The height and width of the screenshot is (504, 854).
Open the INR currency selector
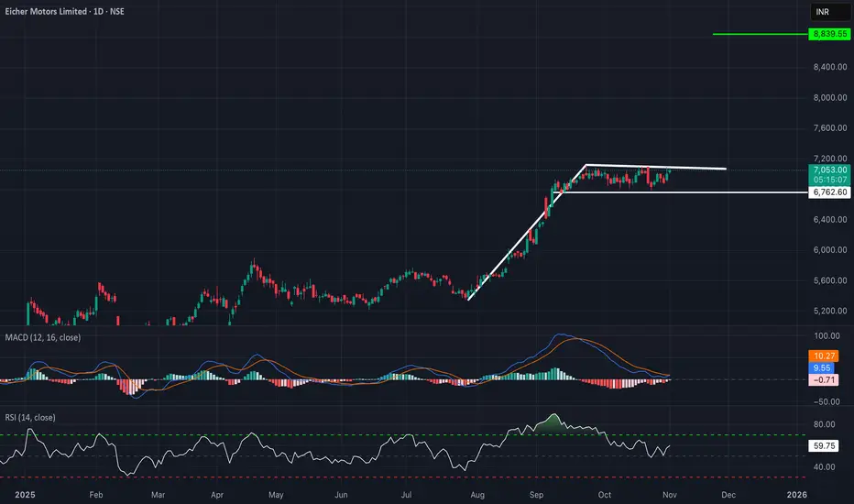pos(830,12)
